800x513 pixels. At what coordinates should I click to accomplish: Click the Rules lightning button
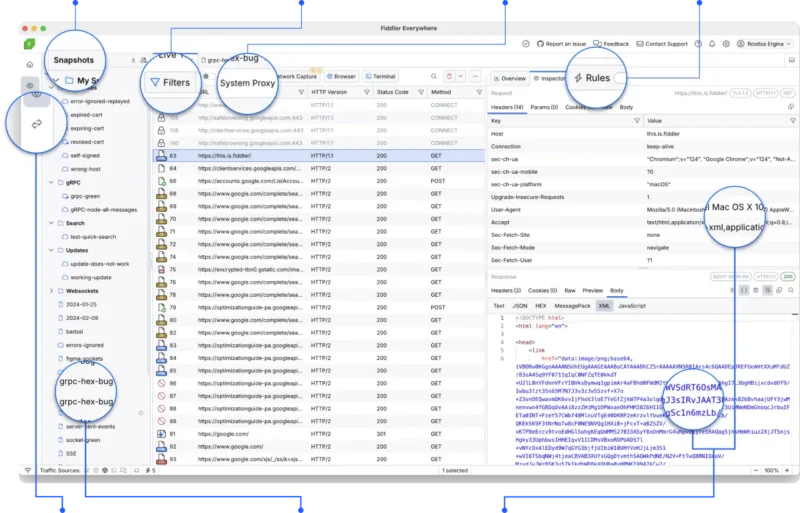click(592, 78)
